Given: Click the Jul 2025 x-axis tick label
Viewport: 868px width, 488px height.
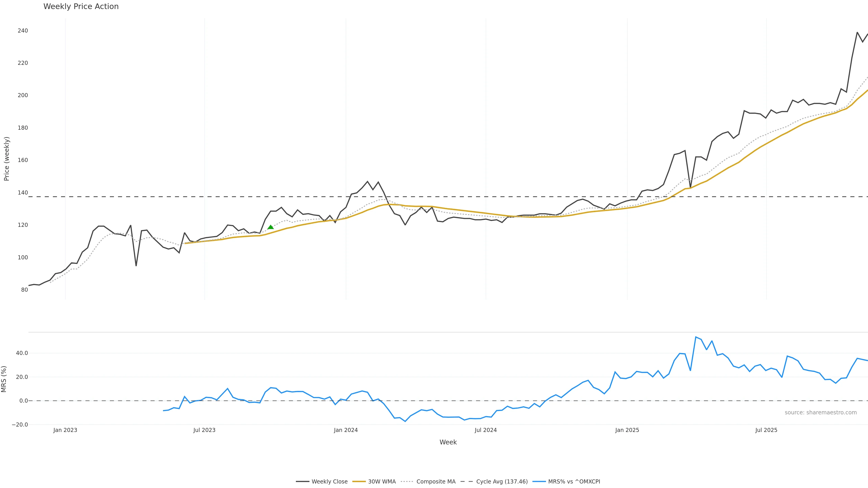Looking at the screenshot, I should coord(766,430).
